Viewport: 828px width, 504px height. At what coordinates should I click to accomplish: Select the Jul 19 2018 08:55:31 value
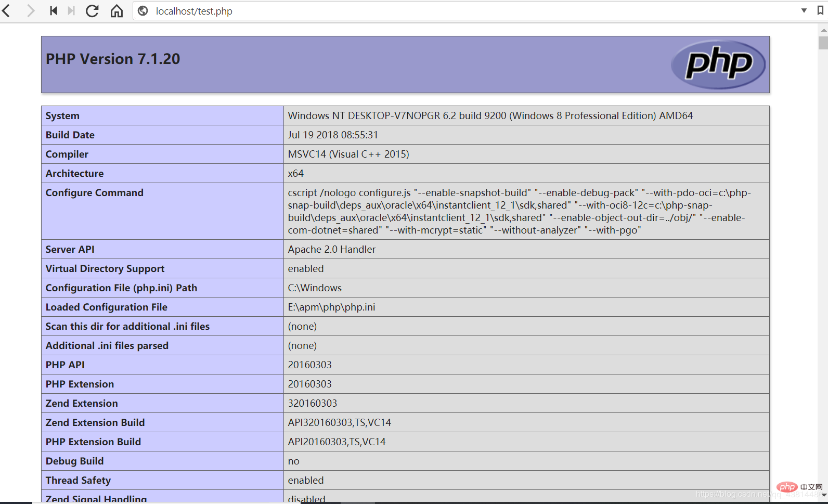pos(333,135)
